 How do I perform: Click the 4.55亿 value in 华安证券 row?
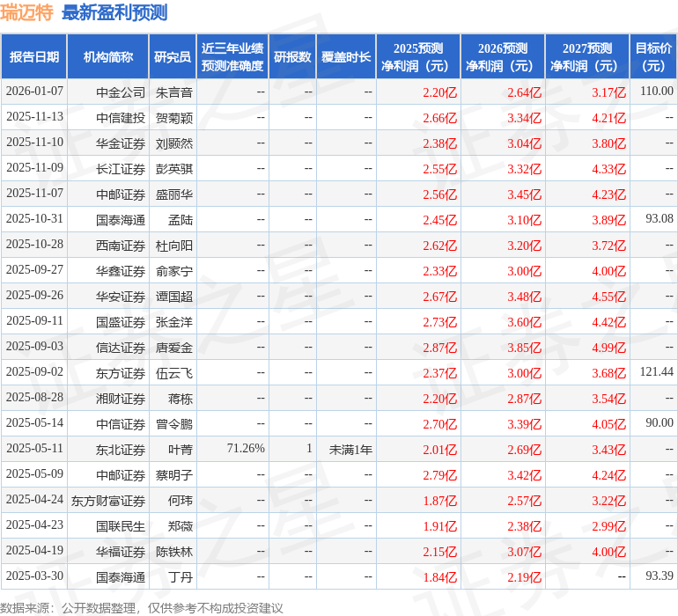click(608, 297)
